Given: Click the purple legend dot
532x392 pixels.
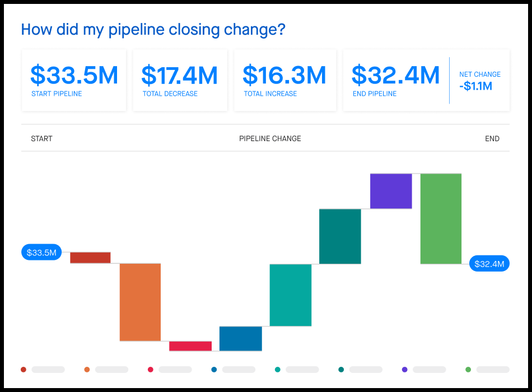Looking at the screenshot, I should (405, 370).
